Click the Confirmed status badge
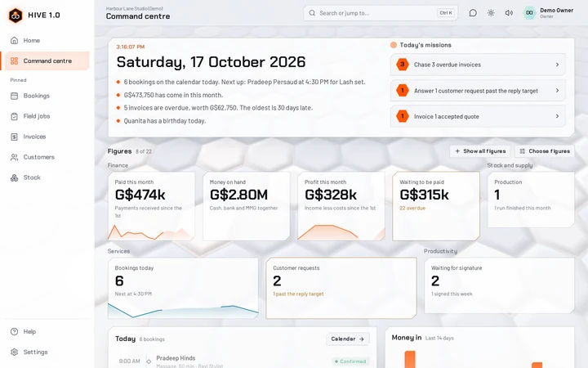Viewport: 588px width, 368px height. [x=350, y=361]
